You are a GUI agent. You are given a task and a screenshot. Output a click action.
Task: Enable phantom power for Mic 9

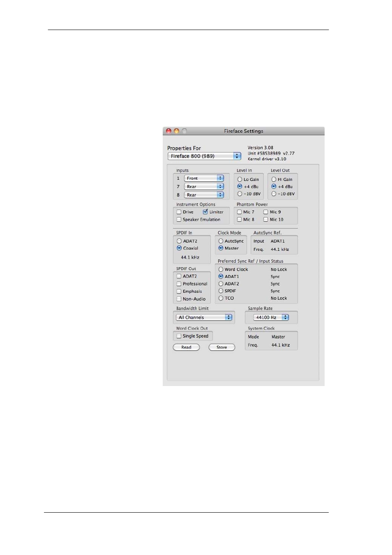pos(266,212)
